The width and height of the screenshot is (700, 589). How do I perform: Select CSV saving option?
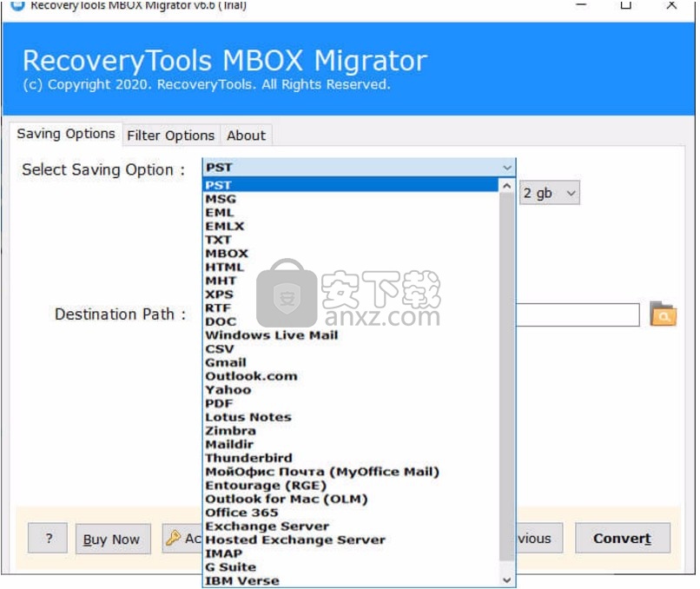pos(351,348)
